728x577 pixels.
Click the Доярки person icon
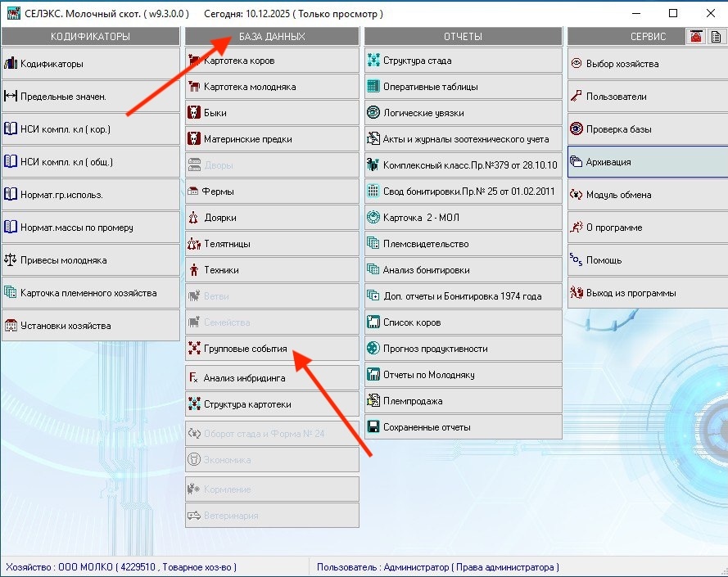pyautogui.click(x=193, y=218)
